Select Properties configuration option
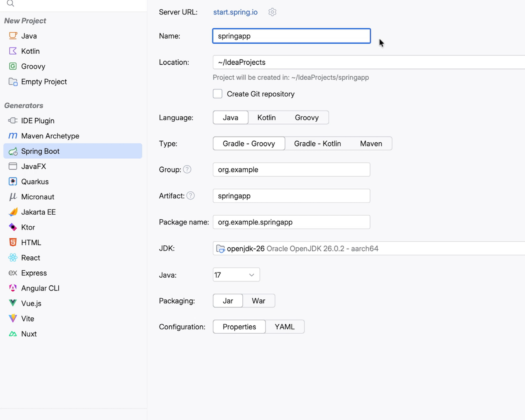Viewport: 525px width, 420px height. 239,327
